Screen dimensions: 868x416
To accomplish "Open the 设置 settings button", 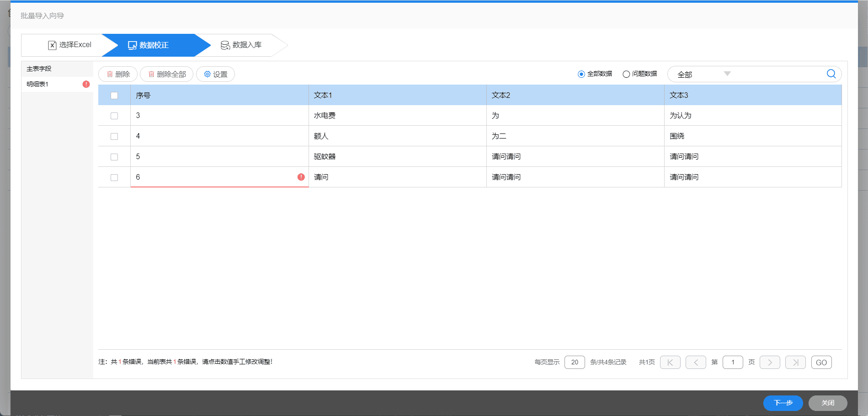I will 215,74.
